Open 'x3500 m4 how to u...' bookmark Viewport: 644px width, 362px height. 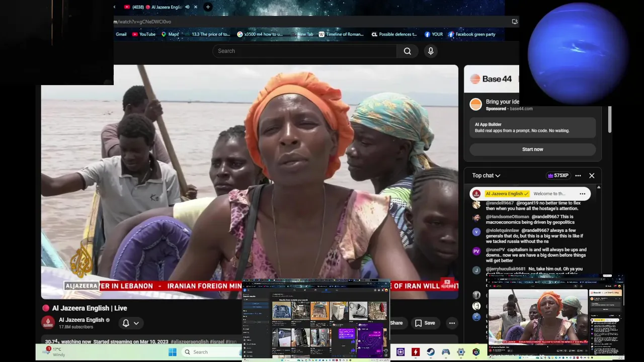point(260,34)
